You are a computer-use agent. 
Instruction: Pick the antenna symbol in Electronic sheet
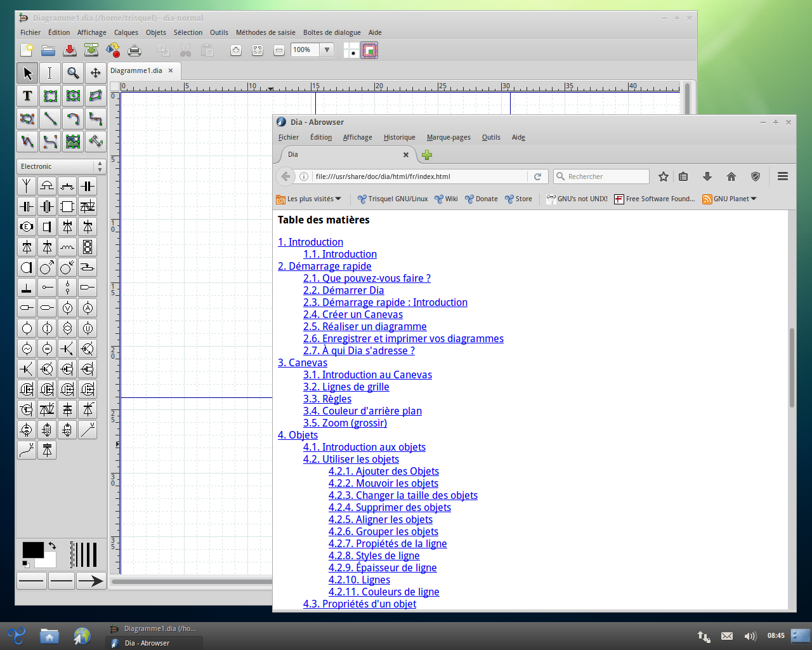tap(27, 186)
